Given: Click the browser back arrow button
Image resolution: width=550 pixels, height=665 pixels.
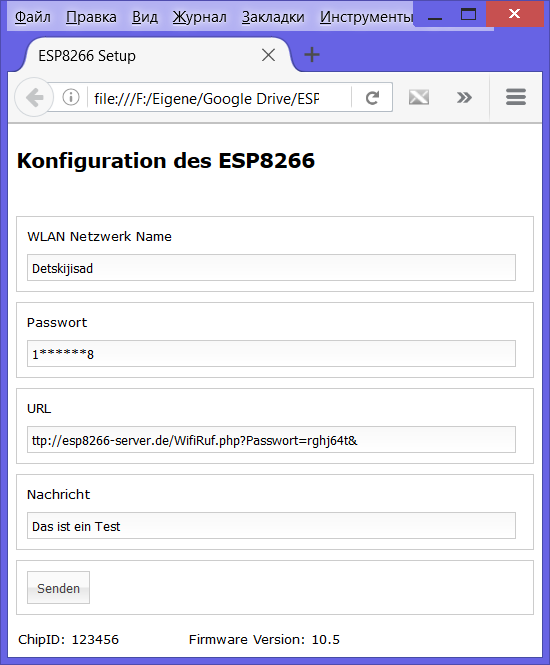Looking at the screenshot, I should 34,98.
